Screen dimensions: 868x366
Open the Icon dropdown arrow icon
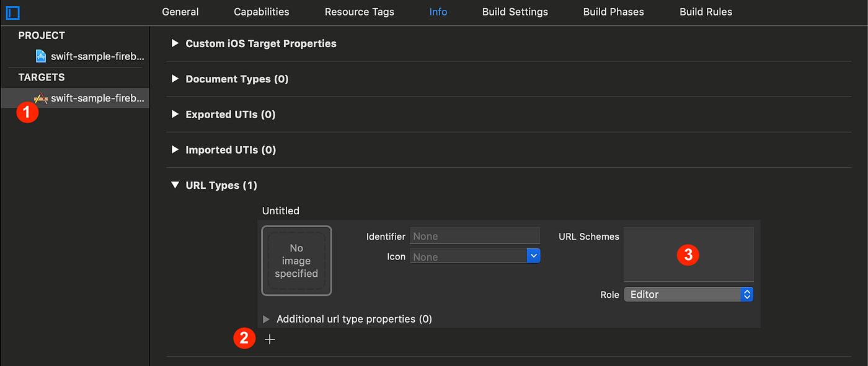[x=533, y=256]
